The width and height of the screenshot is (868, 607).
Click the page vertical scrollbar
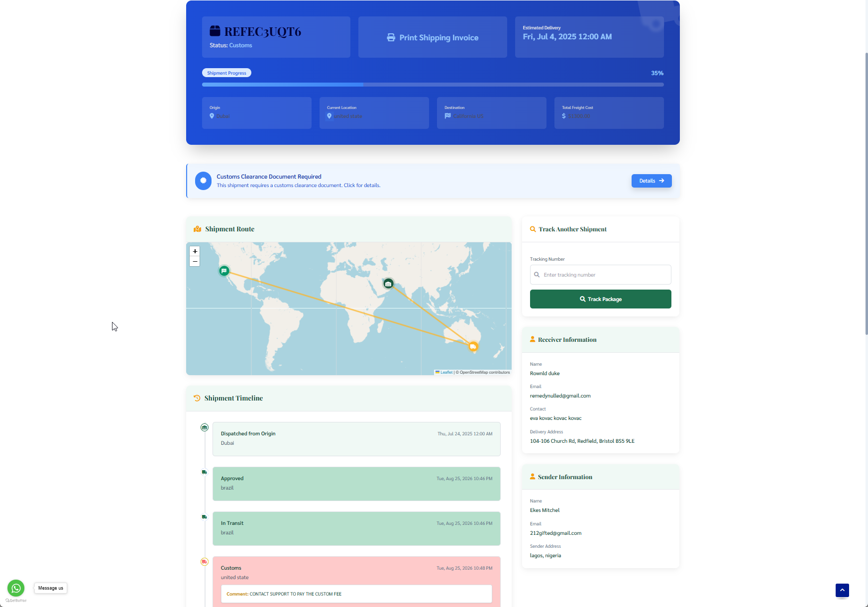click(x=866, y=194)
